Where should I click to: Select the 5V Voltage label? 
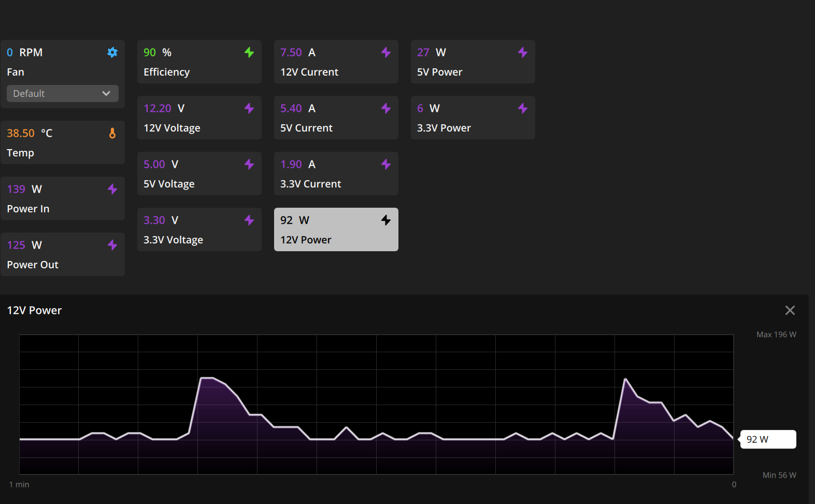(x=169, y=184)
